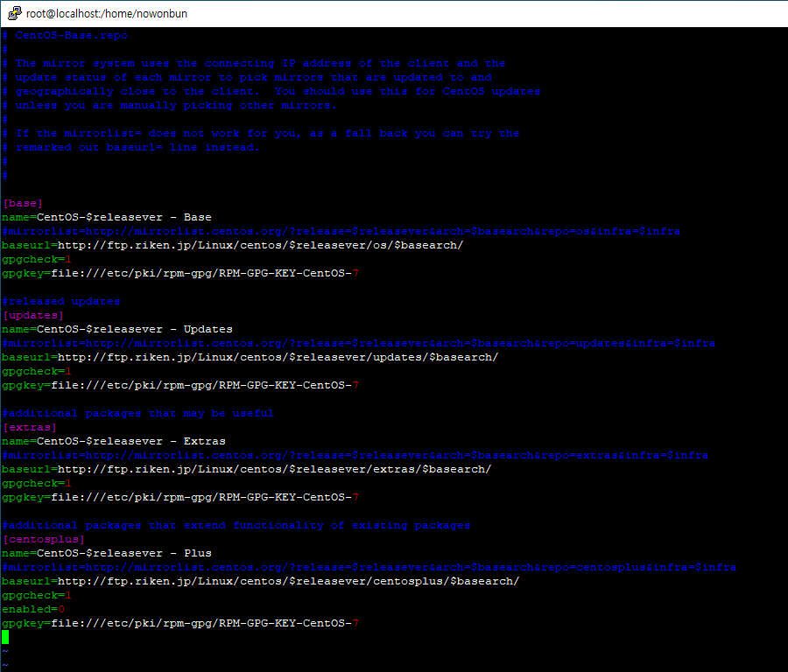Click the commented mirrorlist line with repo=os
Viewport: 788px width, 672px height.
[341, 232]
